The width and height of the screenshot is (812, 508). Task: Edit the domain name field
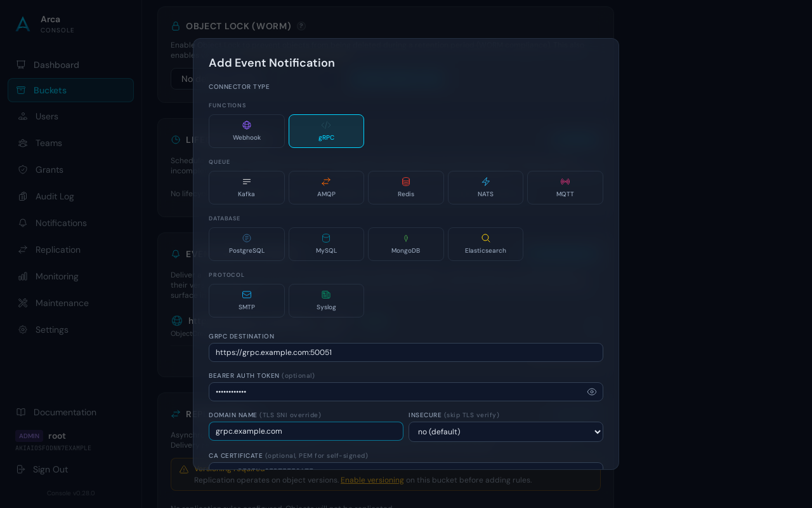click(306, 431)
